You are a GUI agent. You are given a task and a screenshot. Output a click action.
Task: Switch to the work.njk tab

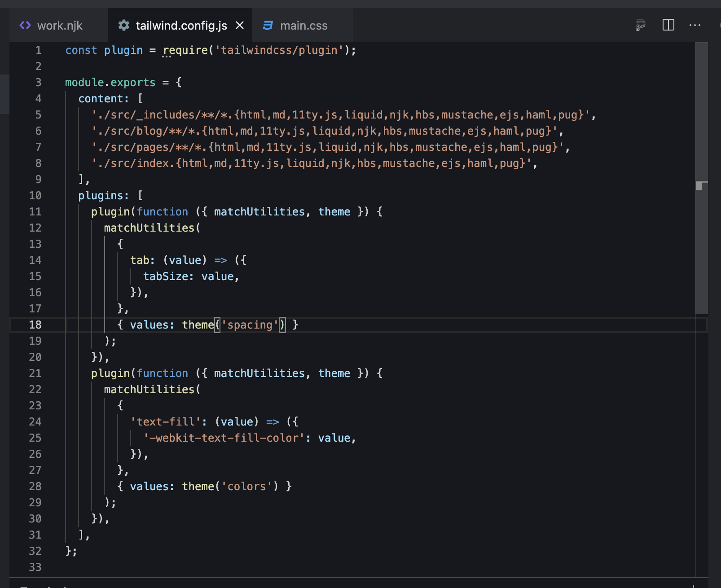(x=60, y=26)
